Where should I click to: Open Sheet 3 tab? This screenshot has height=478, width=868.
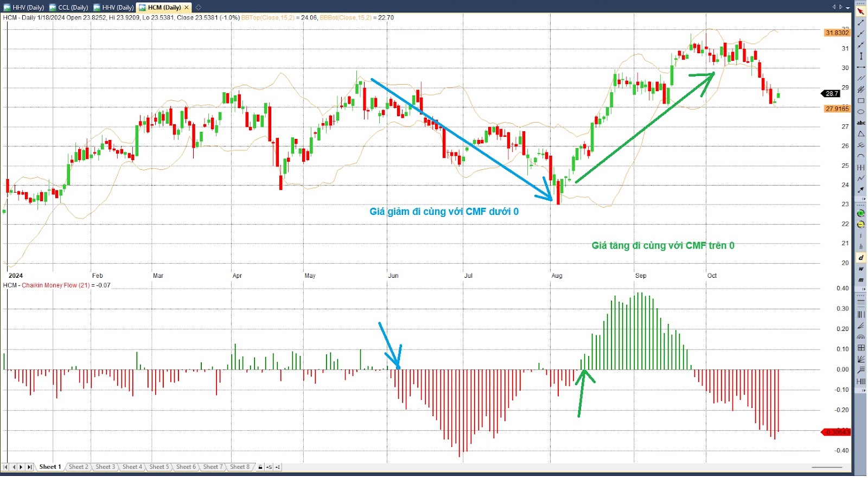click(105, 468)
